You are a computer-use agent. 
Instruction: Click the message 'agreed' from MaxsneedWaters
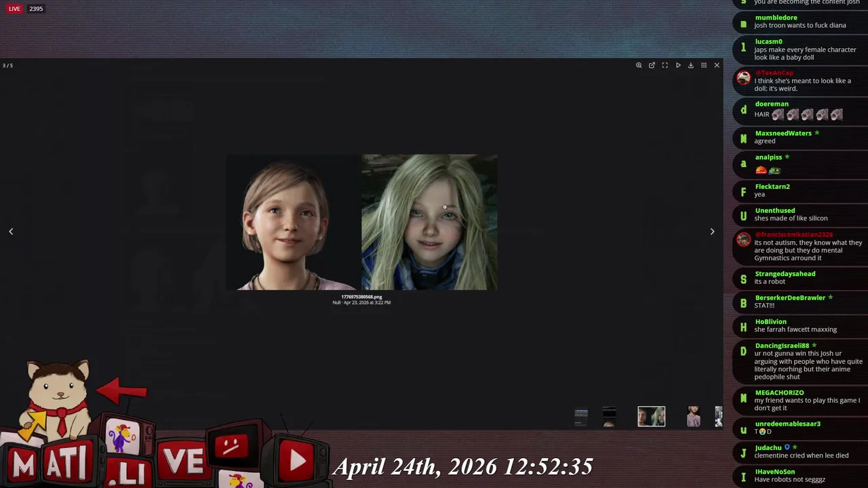765,141
